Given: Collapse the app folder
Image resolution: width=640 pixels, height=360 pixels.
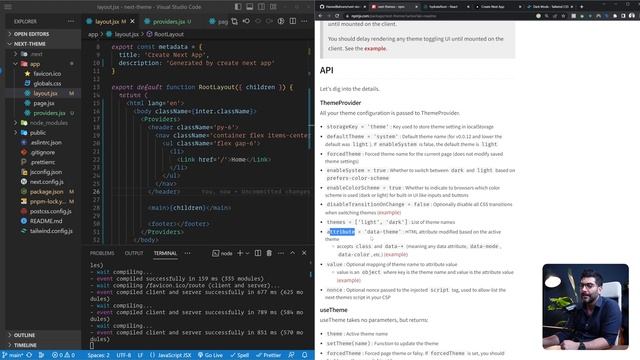Looking at the screenshot, I should [35, 64].
